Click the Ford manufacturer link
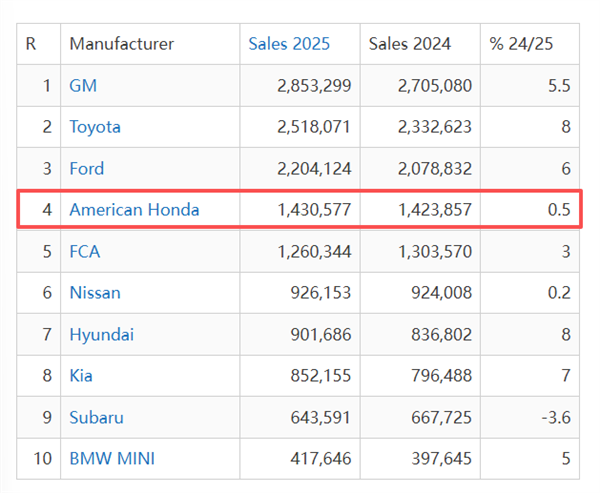The height and width of the screenshot is (493, 600). pos(86,169)
